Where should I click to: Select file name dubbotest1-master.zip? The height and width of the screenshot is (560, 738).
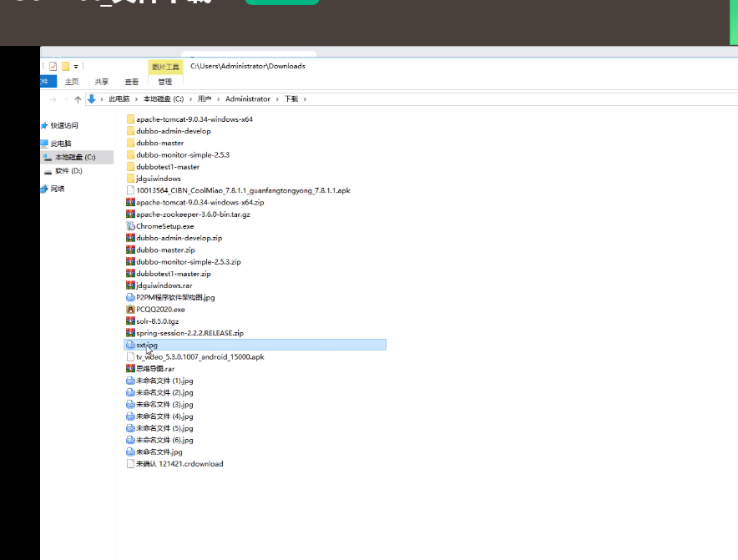tap(173, 274)
